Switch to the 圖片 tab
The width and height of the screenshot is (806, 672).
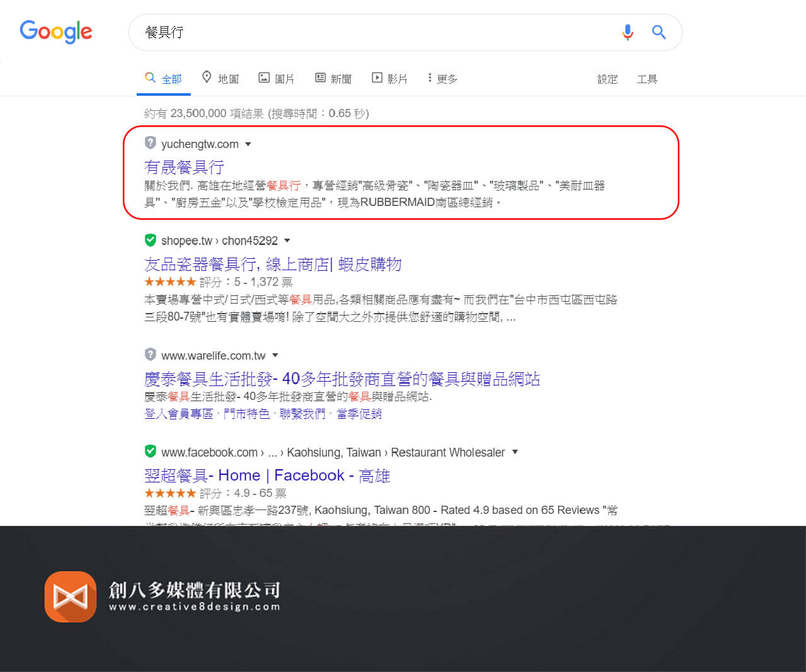pos(276,78)
